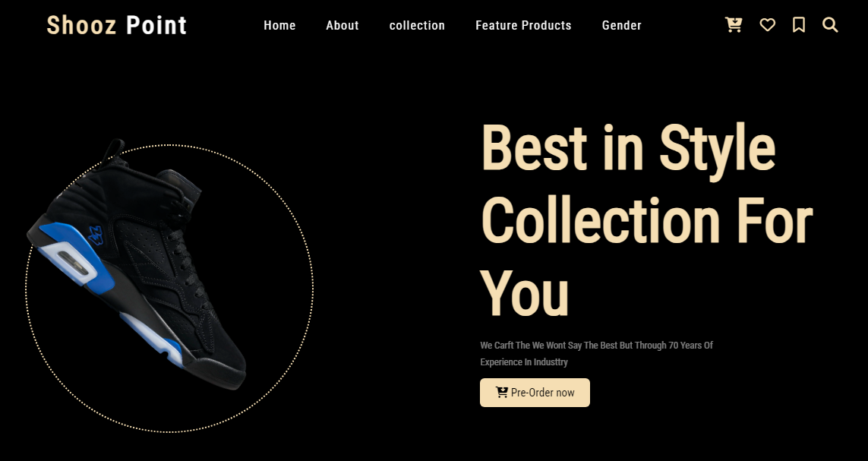868x461 pixels.
Task: Click the word Point in the logo
Action: click(156, 26)
